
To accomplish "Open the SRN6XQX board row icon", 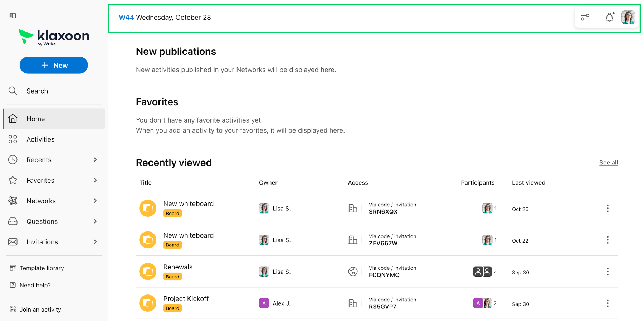I will (x=148, y=208).
